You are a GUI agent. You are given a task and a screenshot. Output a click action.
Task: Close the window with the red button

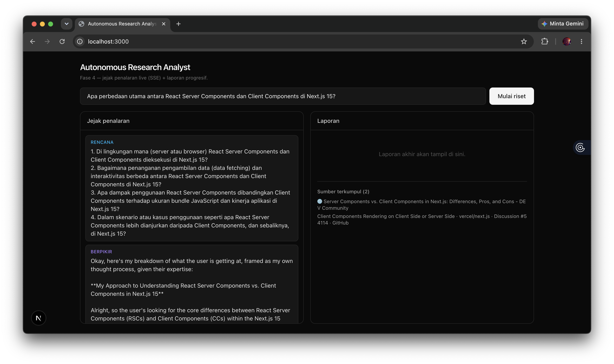[34, 24]
